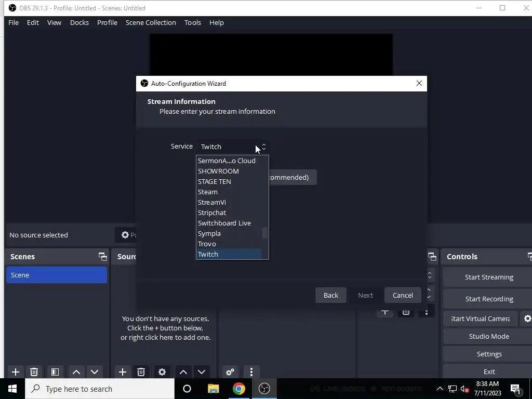Open the notification center icon
The image size is (532, 399).
click(515, 389)
